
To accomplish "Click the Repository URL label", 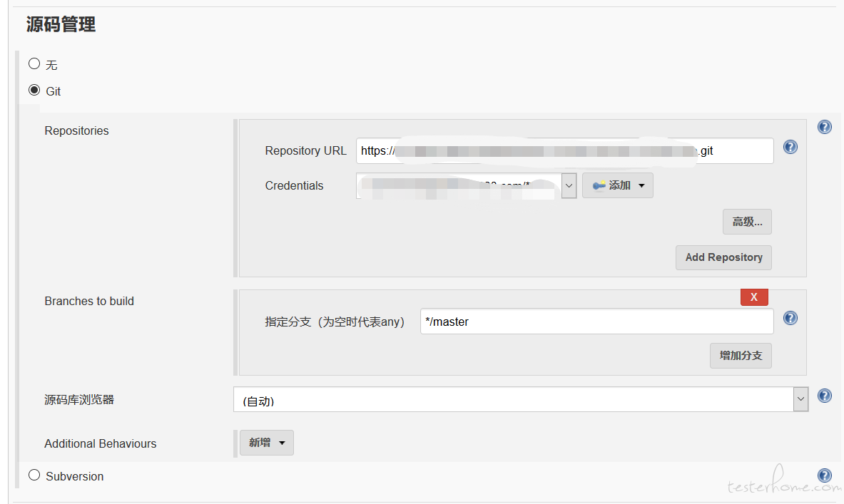I will pyautogui.click(x=305, y=151).
